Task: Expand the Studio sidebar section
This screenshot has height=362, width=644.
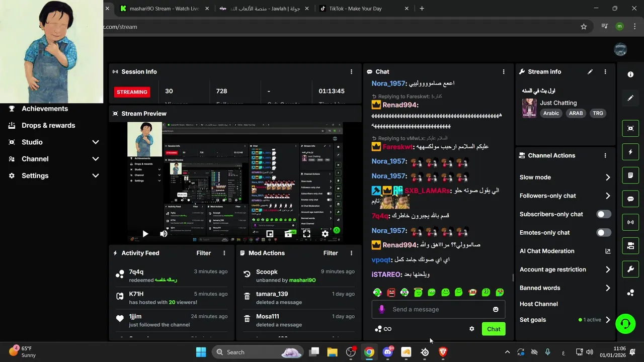Action: point(96,142)
